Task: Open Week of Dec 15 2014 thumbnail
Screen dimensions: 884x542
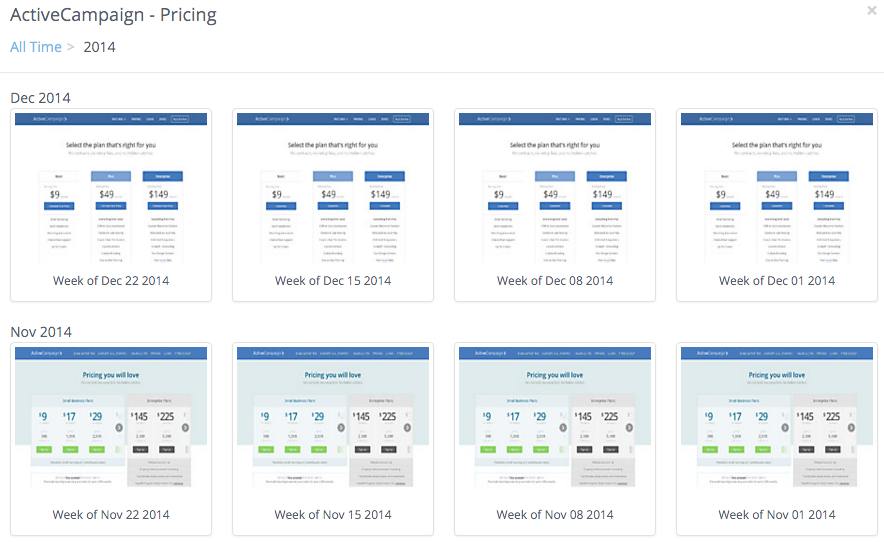Action: pyautogui.click(x=333, y=188)
